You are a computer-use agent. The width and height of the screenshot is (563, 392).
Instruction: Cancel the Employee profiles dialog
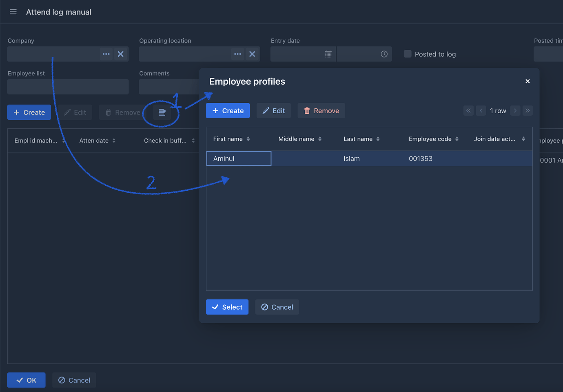[x=277, y=307]
